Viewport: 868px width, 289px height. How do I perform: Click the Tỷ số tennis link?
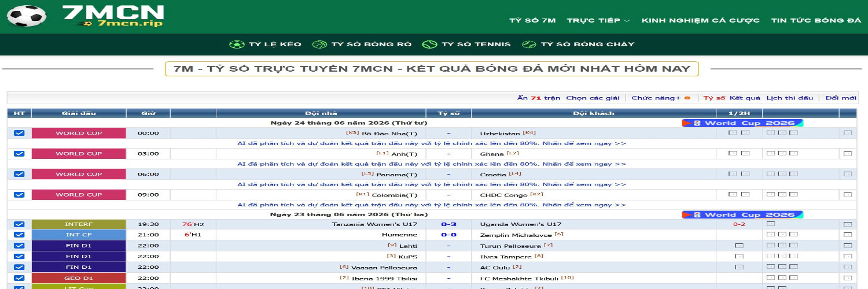pos(476,45)
